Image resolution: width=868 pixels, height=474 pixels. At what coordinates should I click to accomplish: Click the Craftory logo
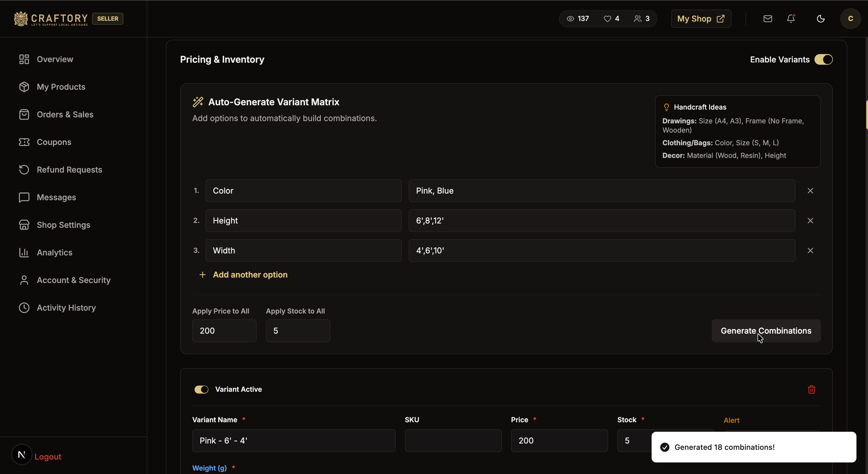click(x=51, y=18)
